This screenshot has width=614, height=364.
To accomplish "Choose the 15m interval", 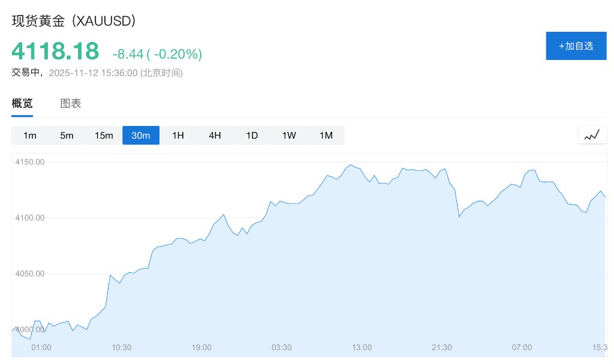I will [x=104, y=136].
